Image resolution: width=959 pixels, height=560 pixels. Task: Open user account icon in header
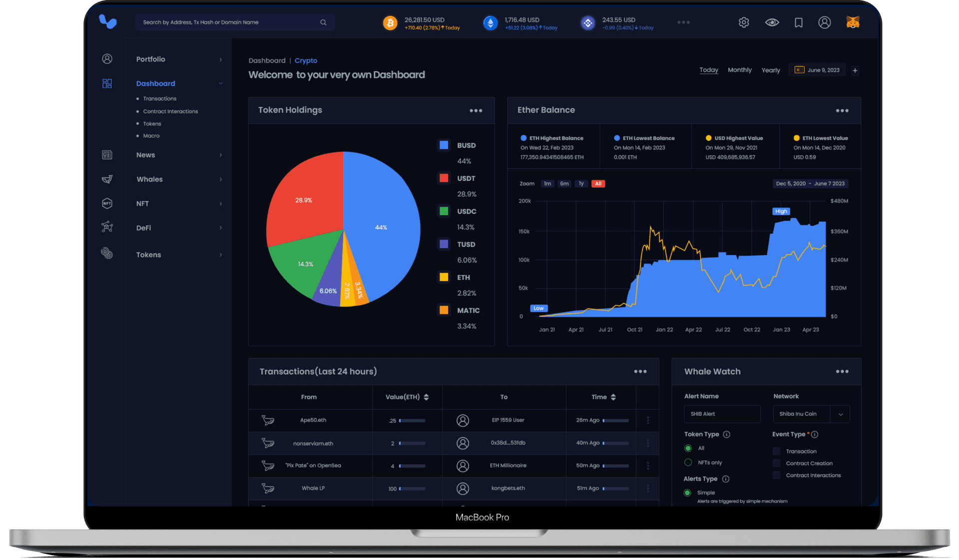[825, 22]
